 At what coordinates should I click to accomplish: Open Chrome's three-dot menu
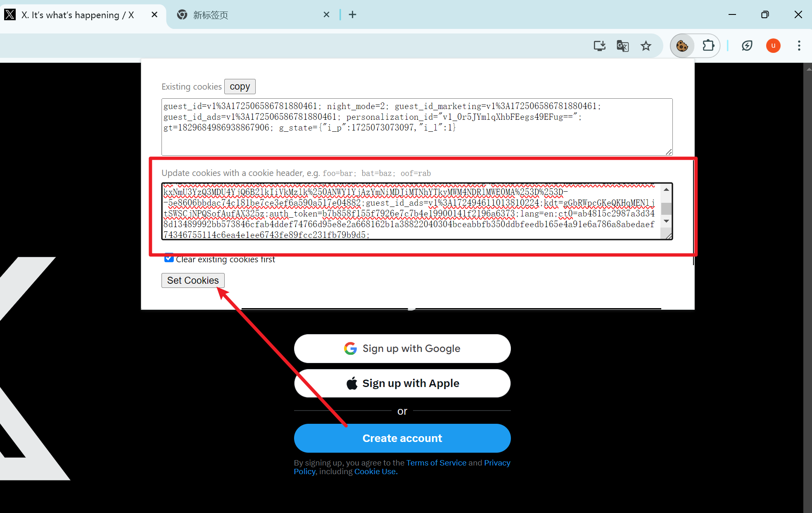coord(799,45)
